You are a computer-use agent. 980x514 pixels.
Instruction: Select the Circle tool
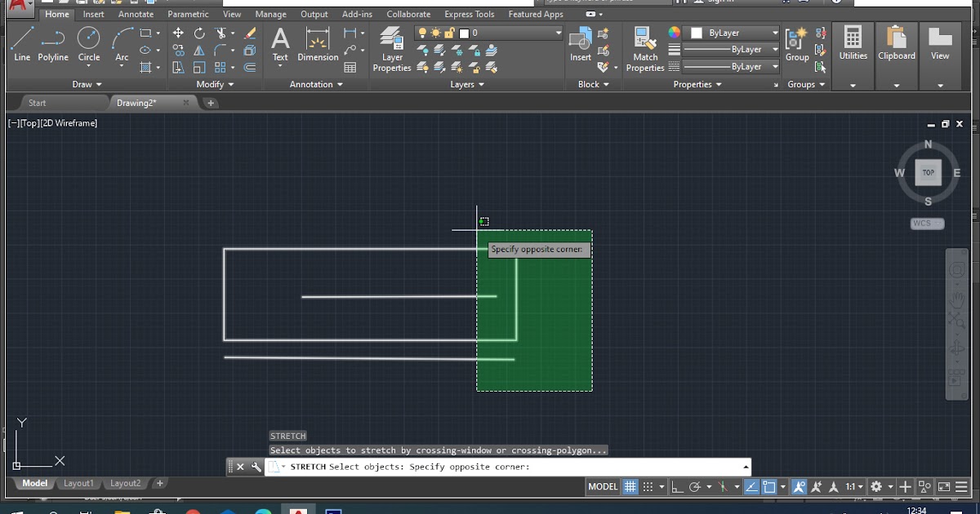tap(89, 43)
